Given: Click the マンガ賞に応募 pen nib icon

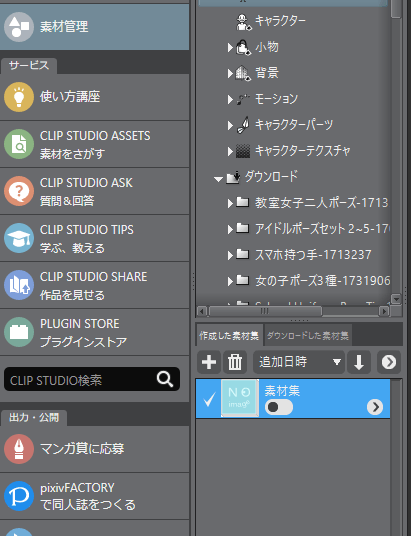Looking at the screenshot, I should click(19, 449).
